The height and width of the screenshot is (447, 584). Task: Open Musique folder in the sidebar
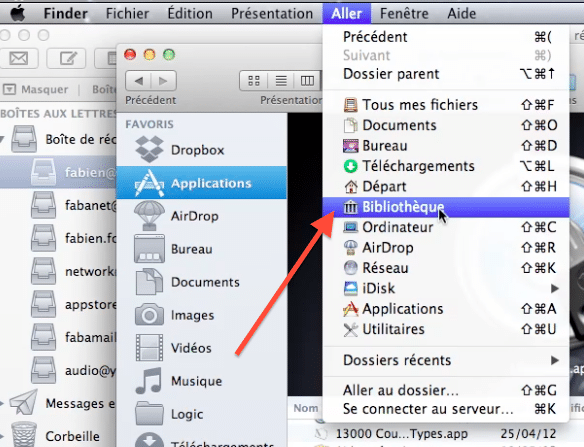(201, 381)
